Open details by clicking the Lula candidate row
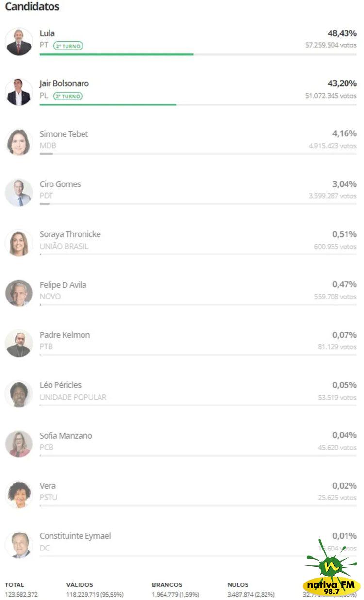 (182, 41)
